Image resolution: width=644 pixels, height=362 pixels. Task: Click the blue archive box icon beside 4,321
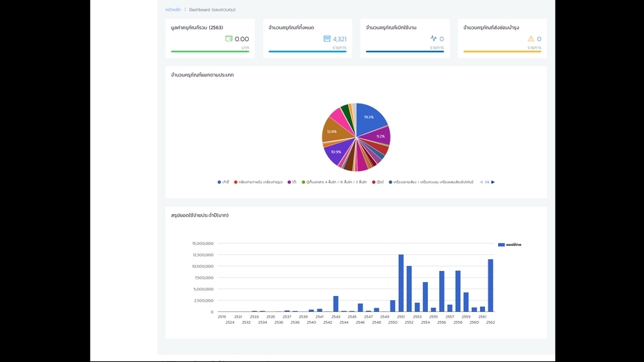pos(327,39)
